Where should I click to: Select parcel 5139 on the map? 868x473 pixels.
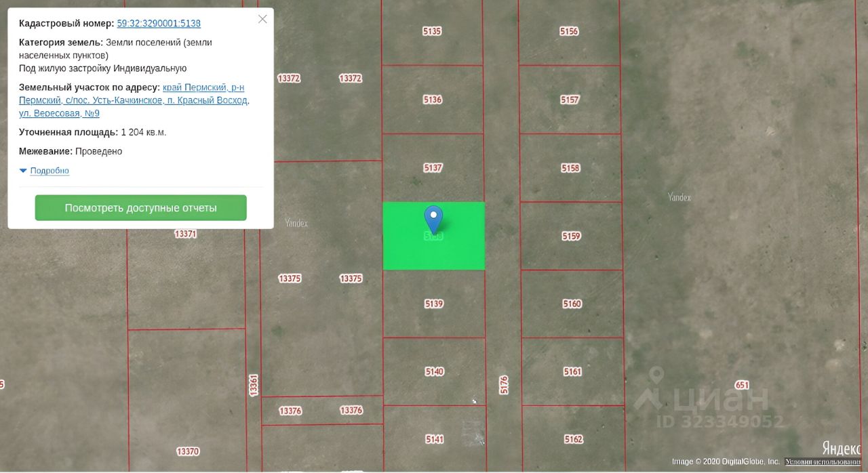tap(434, 304)
